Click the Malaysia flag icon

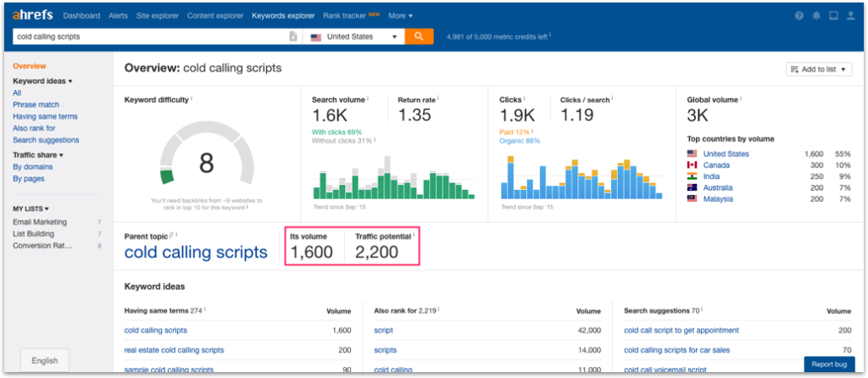[x=692, y=198]
